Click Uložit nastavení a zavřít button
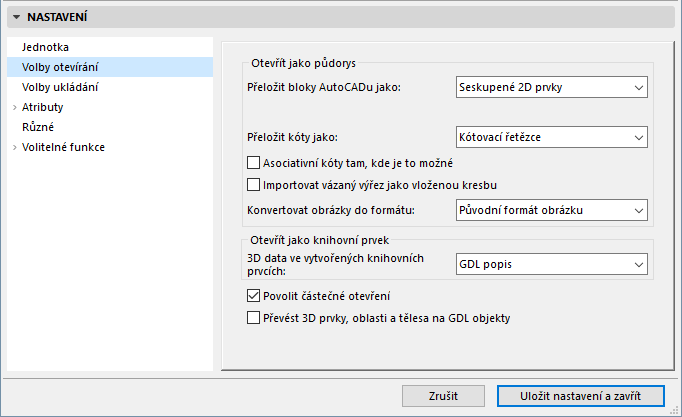The width and height of the screenshot is (682, 417). coord(579,396)
